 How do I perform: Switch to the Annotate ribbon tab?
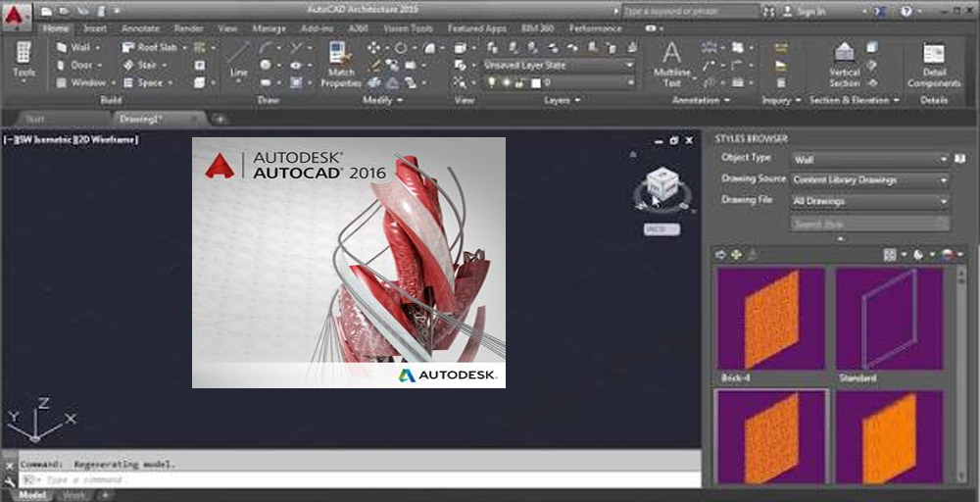tap(140, 28)
